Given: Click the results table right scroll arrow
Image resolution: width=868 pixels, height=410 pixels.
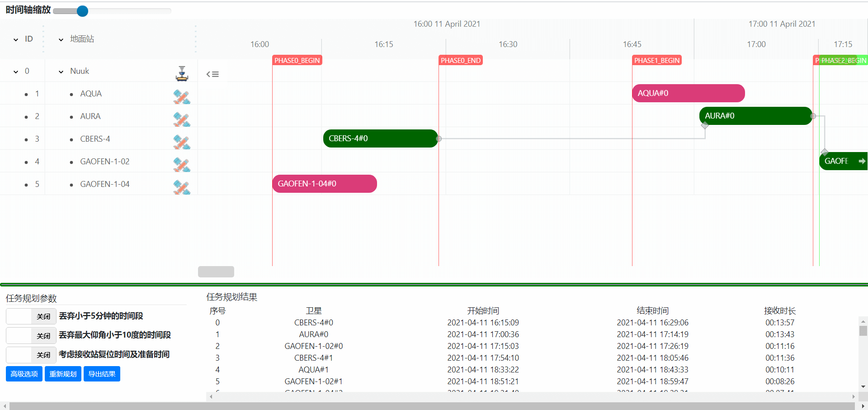Looking at the screenshot, I should click(x=854, y=396).
